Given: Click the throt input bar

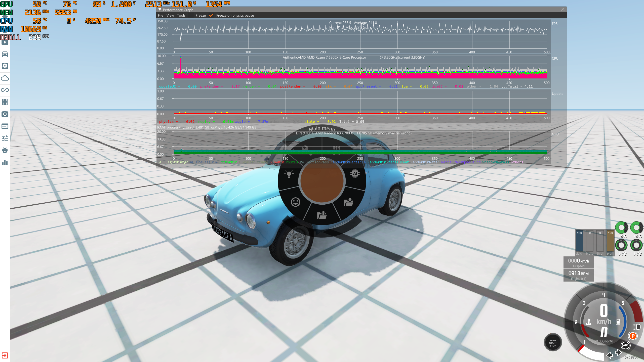Looking at the screenshot, I should point(600,241).
